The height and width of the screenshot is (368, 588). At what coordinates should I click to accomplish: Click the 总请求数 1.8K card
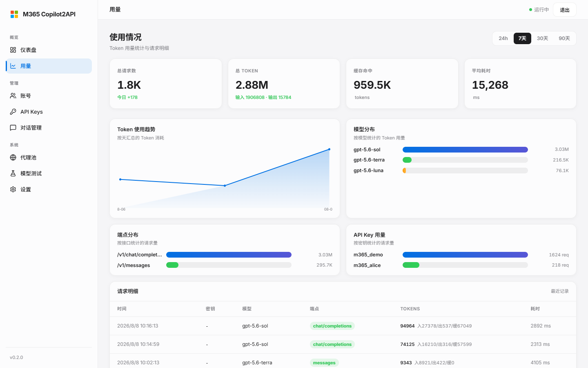[166, 84]
